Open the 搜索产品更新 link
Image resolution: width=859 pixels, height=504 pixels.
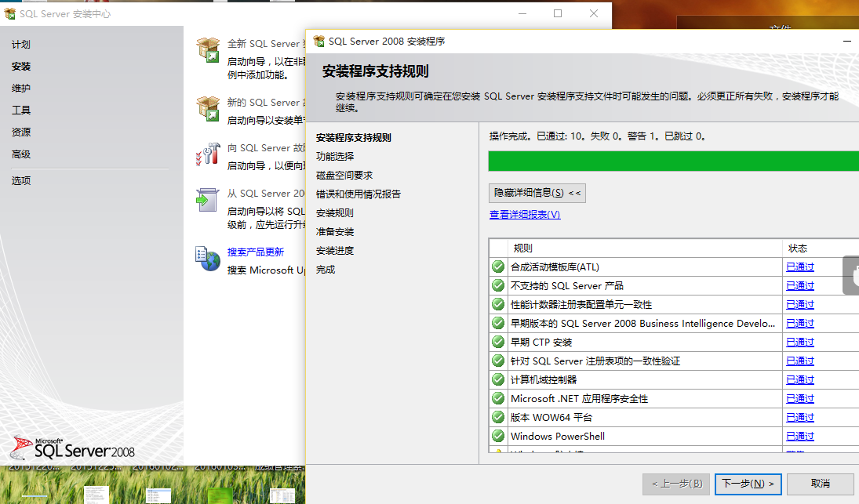click(255, 252)
